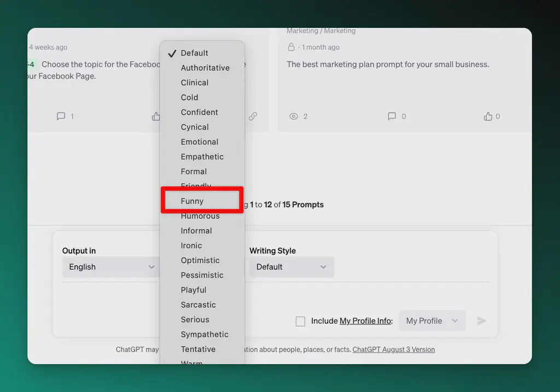Viewport: 560px width, 392px height.
Task: Open the My Profile dropdown
Action: click(x=432, y=321)
